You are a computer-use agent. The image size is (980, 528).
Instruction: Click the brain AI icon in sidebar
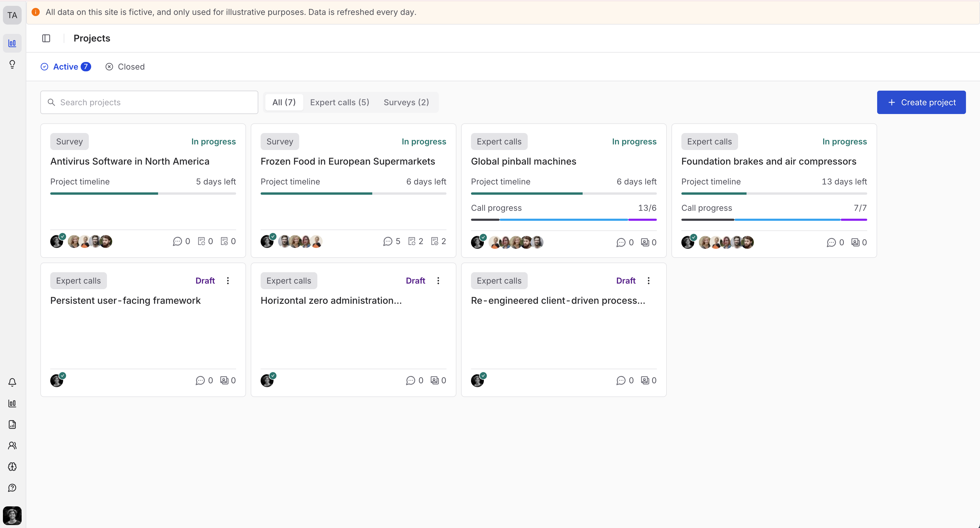click(x=12, y=467)
